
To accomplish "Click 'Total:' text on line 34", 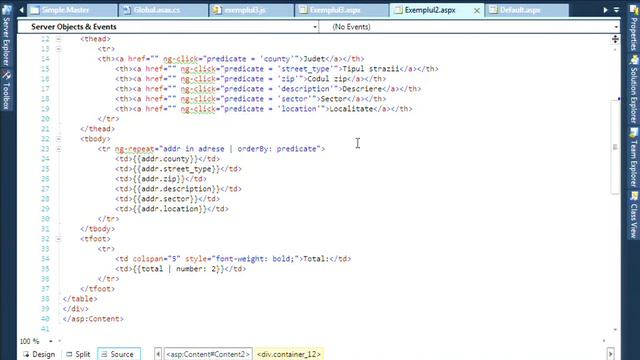I will (316, 259).
